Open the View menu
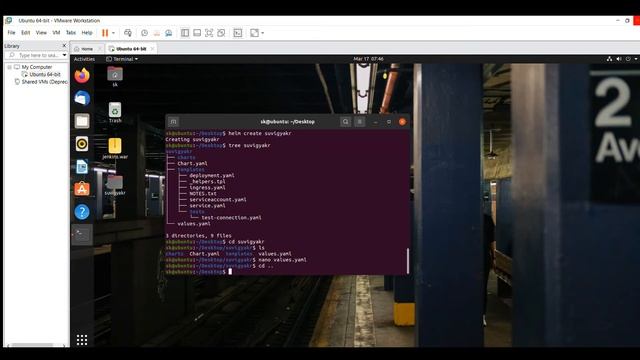The width and height of the screenshot is (640, 360). click(41, 33)
